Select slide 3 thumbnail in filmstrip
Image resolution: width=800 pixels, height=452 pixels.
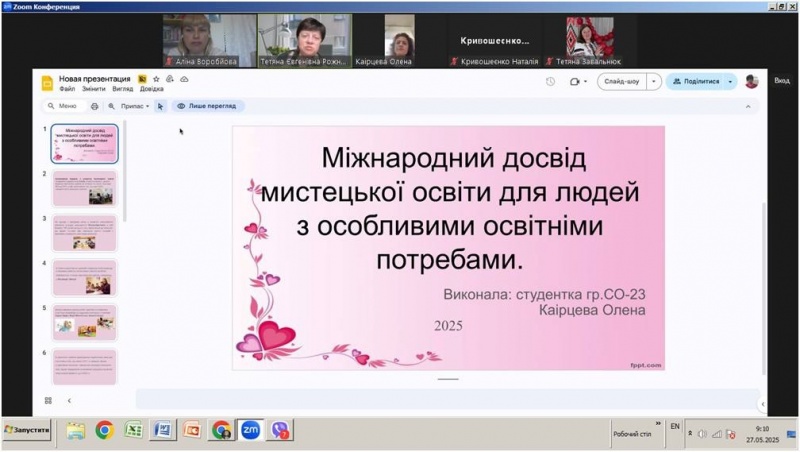(x=84, y=233)
